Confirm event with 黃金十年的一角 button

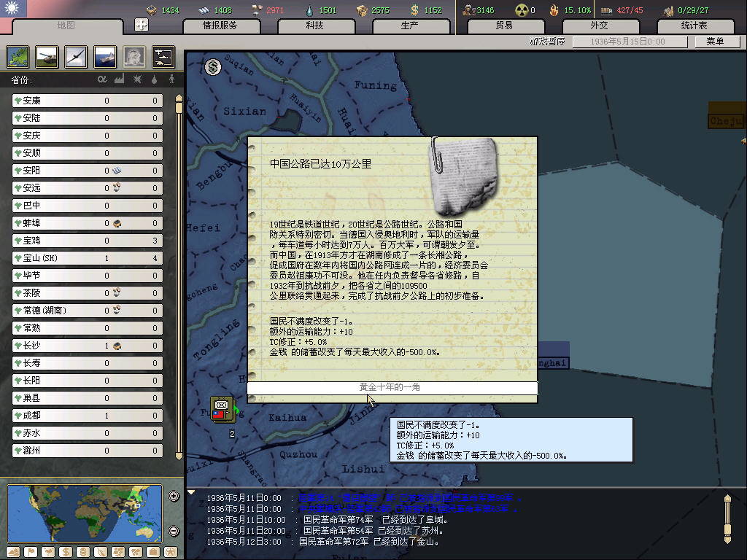[x=392, y=388]
